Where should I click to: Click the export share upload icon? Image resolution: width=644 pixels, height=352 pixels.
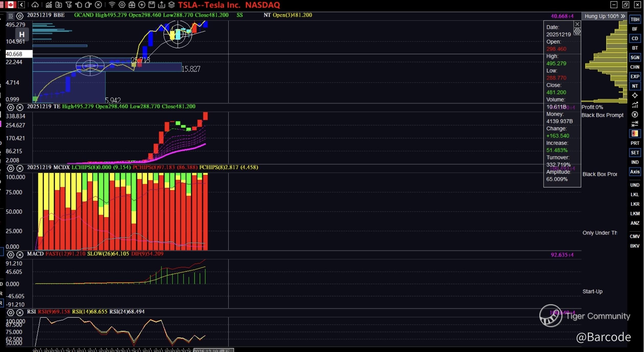pyautogui.click(x=162, y=5)
